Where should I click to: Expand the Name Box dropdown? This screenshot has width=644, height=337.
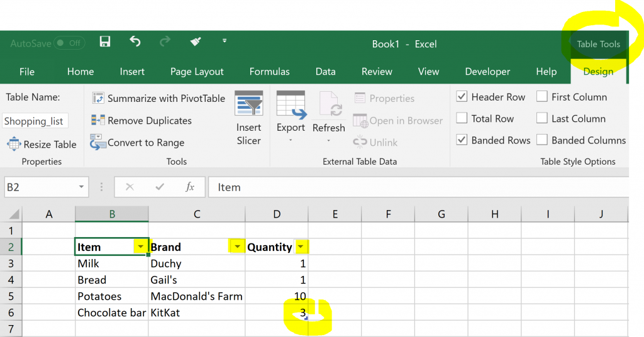pyautogui.click(x=81, y=187)
